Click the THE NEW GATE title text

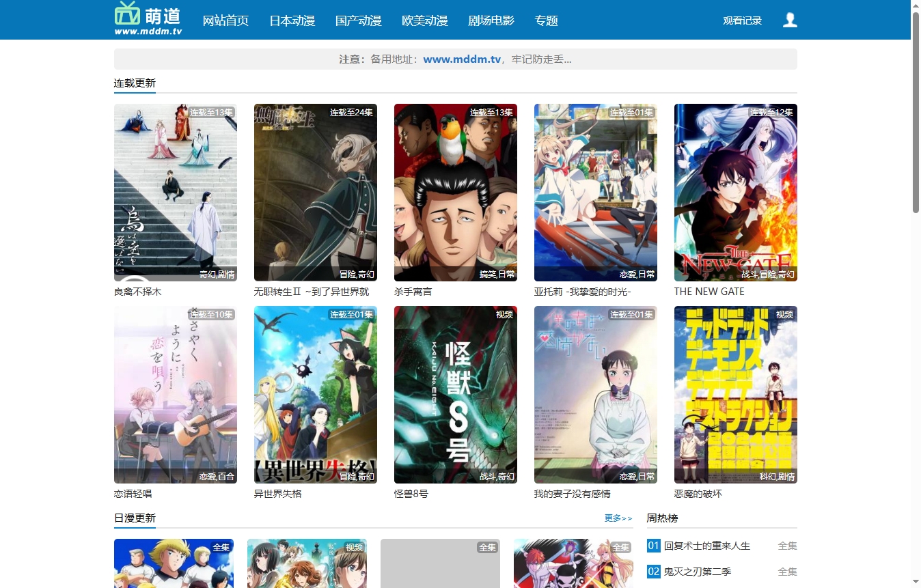click(709, 292)
